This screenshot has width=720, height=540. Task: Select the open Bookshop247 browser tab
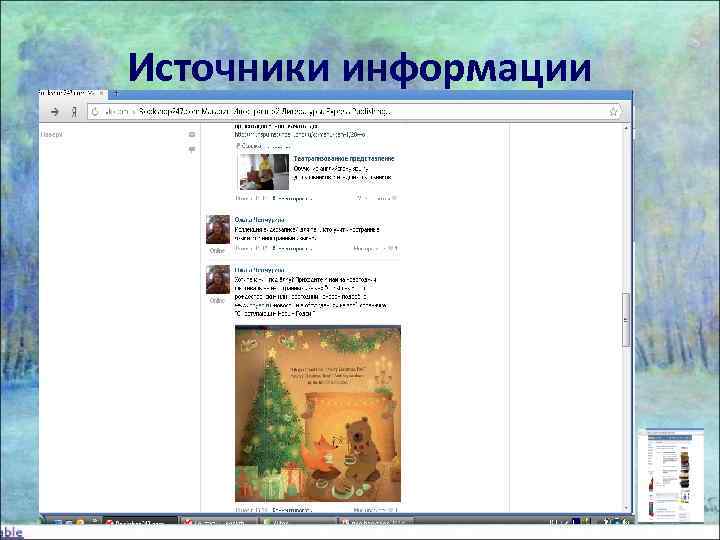click(x=73, y=93)
